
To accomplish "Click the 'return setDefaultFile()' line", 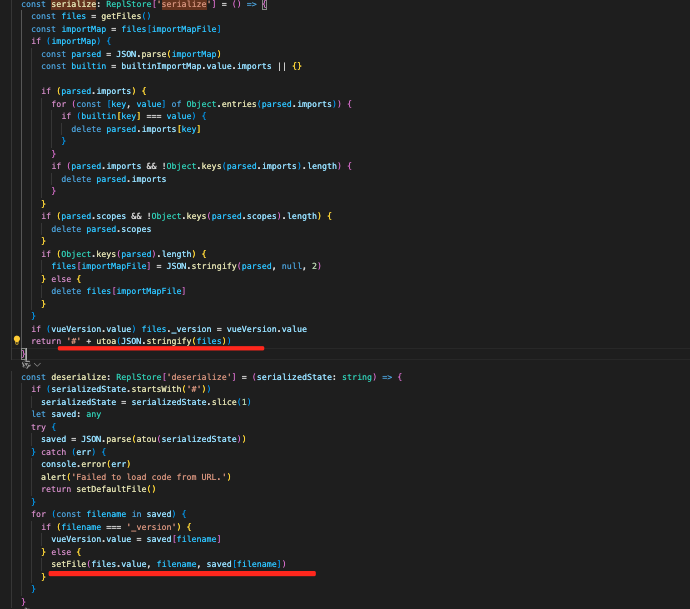I will [x=99, y=489].
